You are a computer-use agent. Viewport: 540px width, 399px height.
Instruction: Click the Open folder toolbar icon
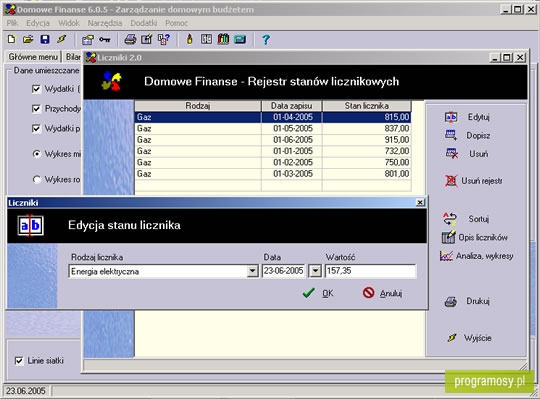pos(28,39)
